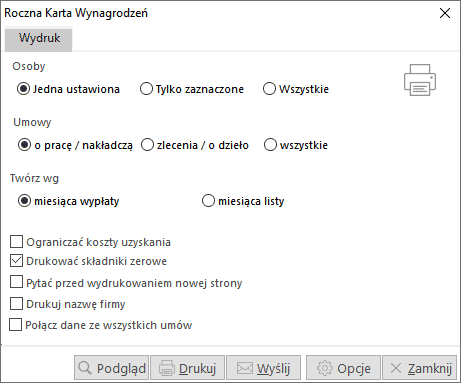Click the Drukuj button

[187, 368]
